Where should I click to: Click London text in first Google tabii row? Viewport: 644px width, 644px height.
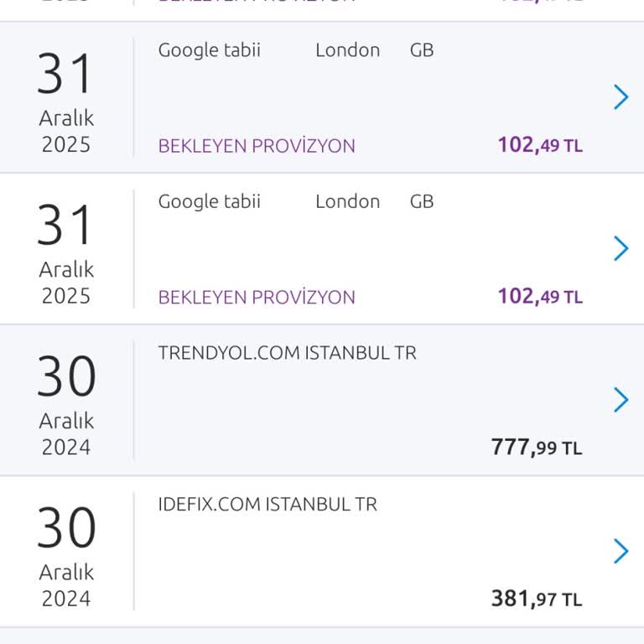(x=347, y=50)
